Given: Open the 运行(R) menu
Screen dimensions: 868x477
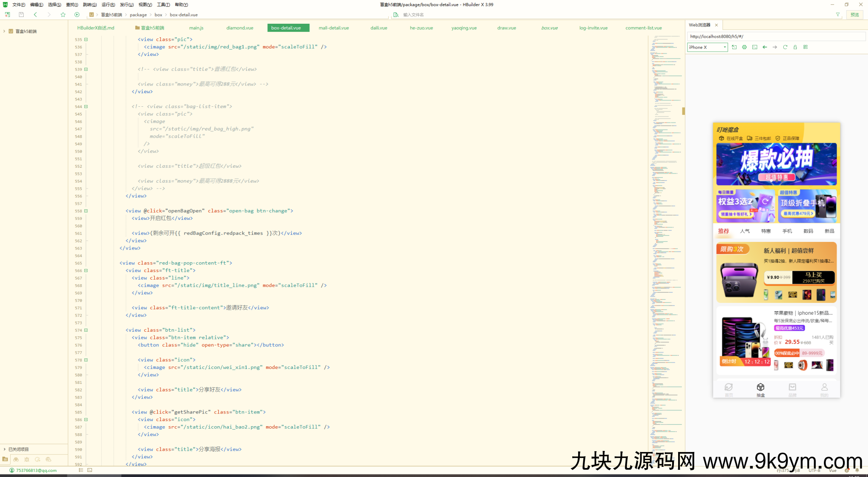Looking at the screenshot, I should (x=108, y=5).
